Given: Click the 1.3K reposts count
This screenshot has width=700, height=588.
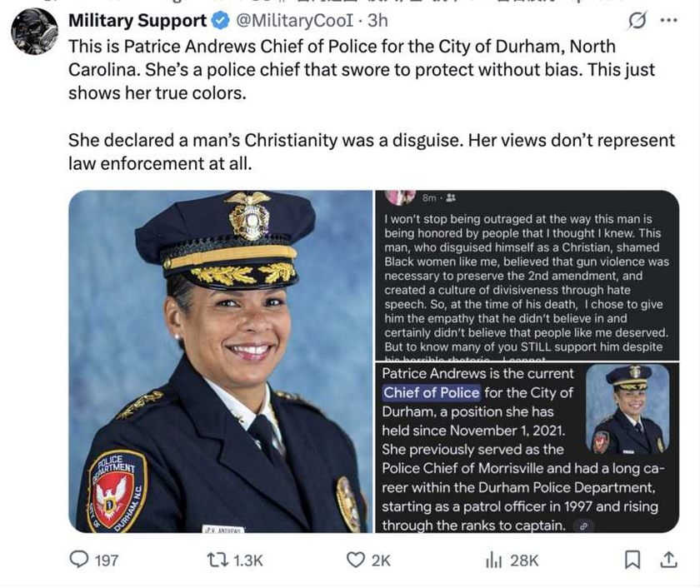Looking at the screenshot, I should (248, 561).
